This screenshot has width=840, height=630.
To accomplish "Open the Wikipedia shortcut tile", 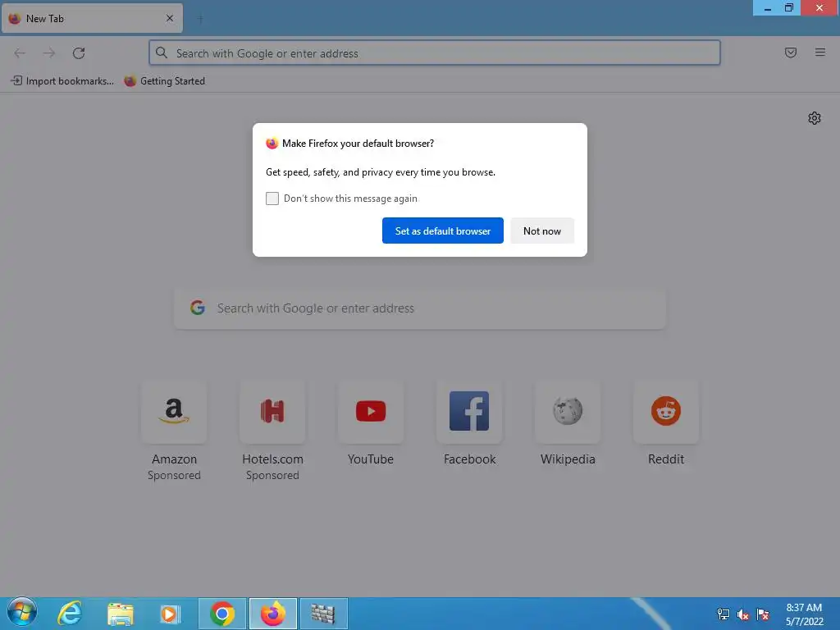I will click(568, 412).
